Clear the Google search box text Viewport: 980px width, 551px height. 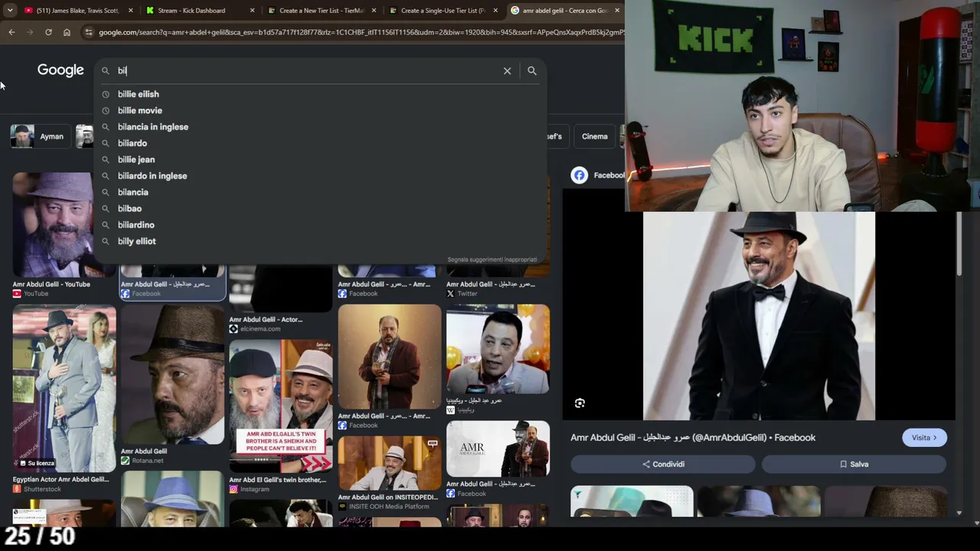click(507, 70)
